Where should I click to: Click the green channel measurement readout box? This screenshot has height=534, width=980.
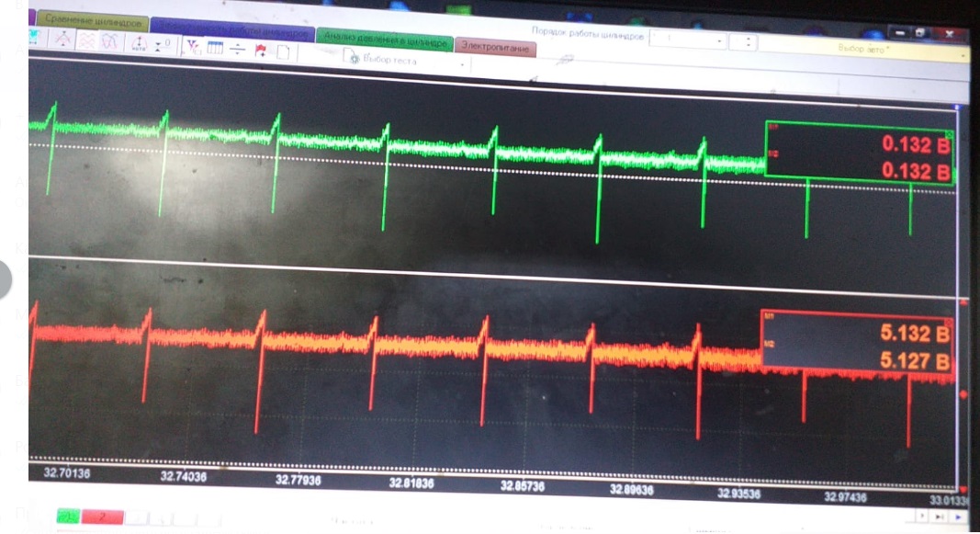tap(860, 153)
